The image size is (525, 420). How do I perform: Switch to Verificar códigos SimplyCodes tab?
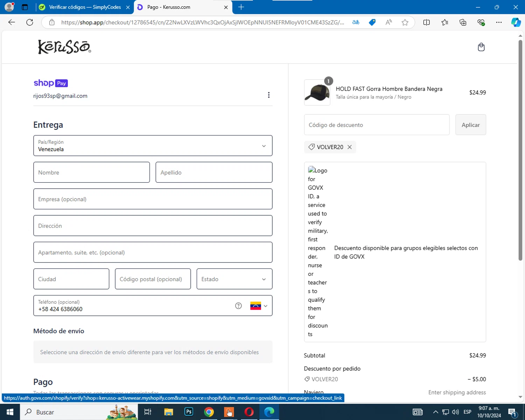tap(84, 7)
